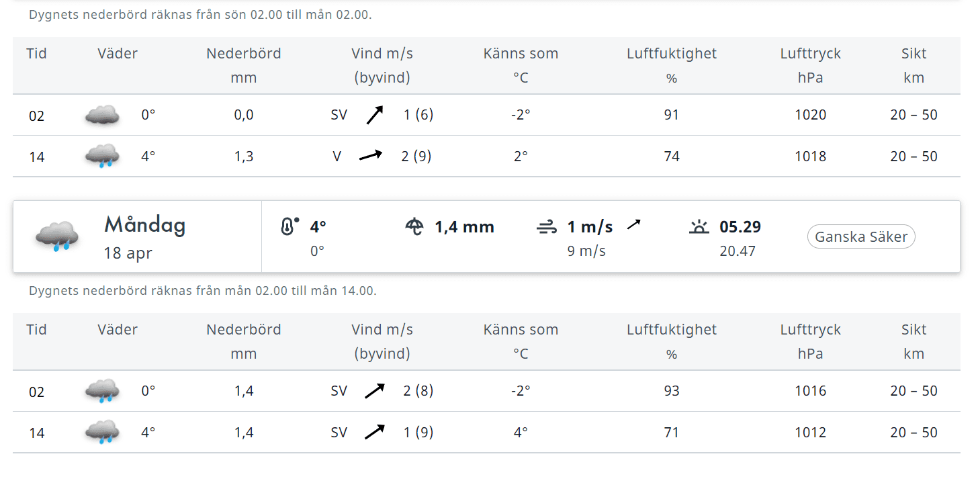The height and width of the screenshot is (485, 980).
Task: Collapse the Måndag 18 apr day header
Action: tap(144, 236)
